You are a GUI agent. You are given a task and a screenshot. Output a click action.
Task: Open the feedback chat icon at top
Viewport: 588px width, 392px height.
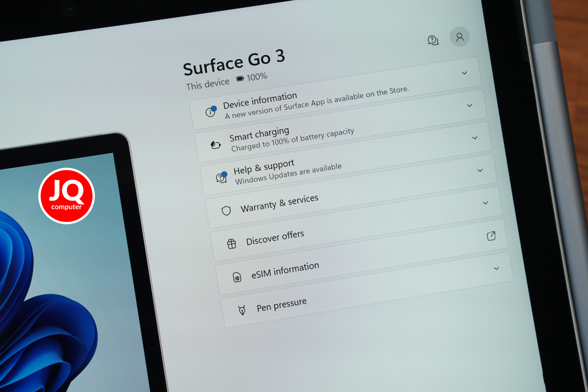pyautogui.click(x=433, y=40)
